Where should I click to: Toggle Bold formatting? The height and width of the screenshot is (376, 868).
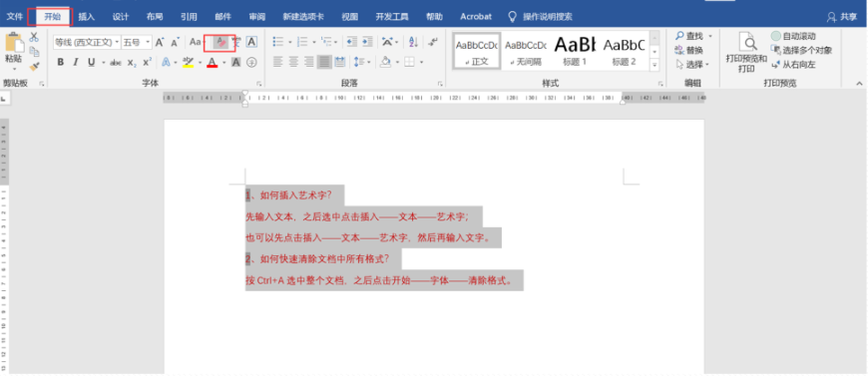point(60,62)
